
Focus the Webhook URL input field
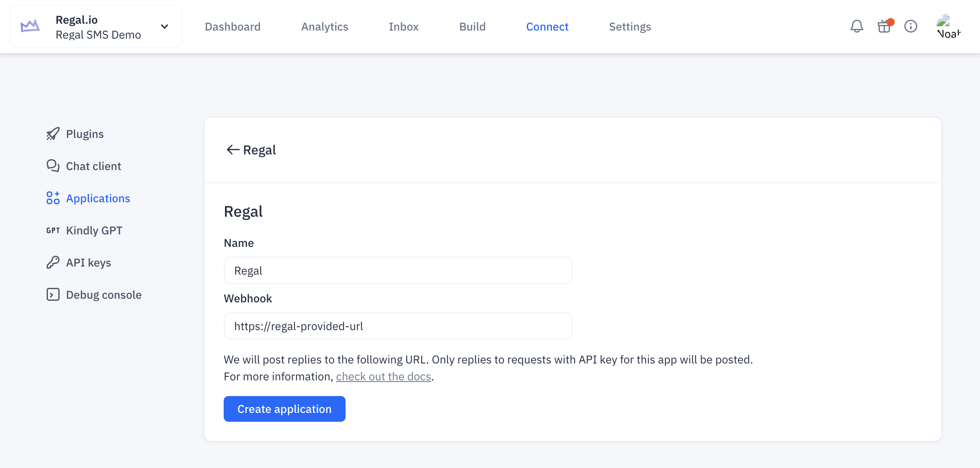398,326
